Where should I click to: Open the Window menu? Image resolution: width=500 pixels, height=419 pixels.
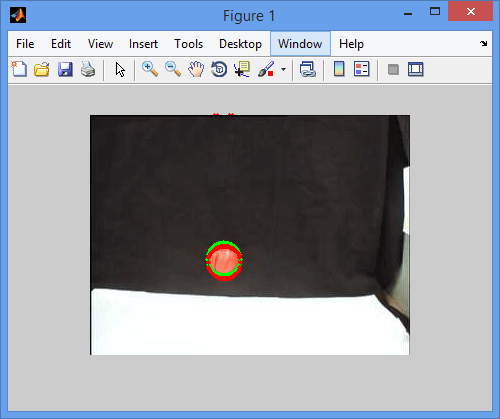pyautogui.click(x=300, y=44)
